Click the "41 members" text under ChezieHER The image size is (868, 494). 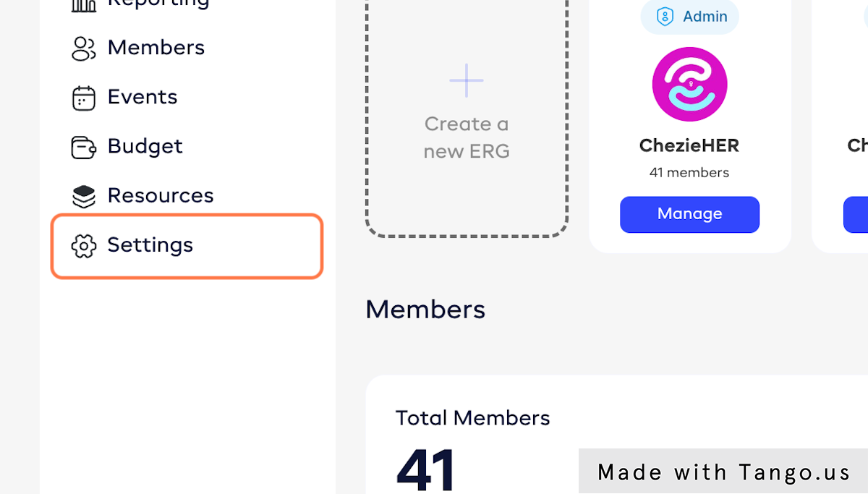tap(689, 173)
